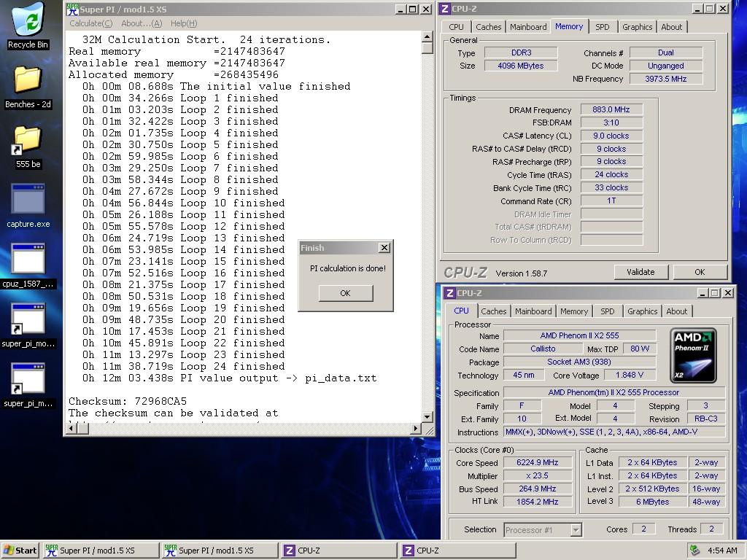
Task: Open the About menu in Super PI
Action: pos(142,23)
